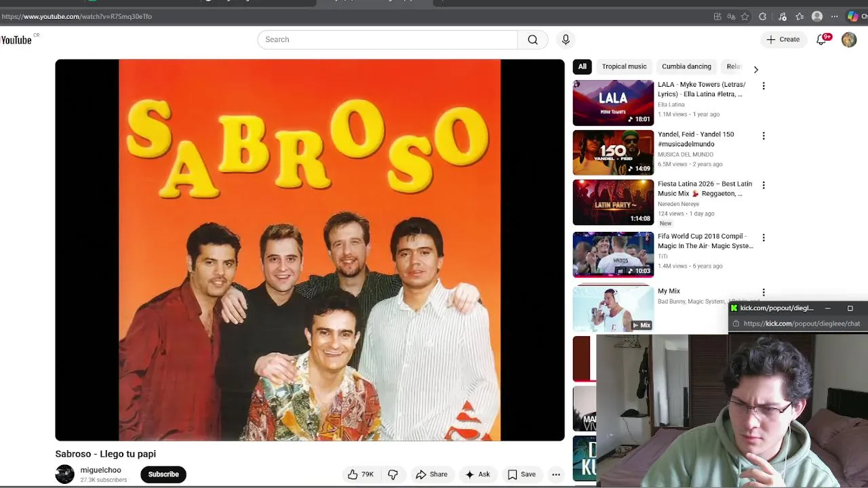This screenshot has width=868, height=488.
Task: Share the Sabroso video
Action: (x=431, y=474)
